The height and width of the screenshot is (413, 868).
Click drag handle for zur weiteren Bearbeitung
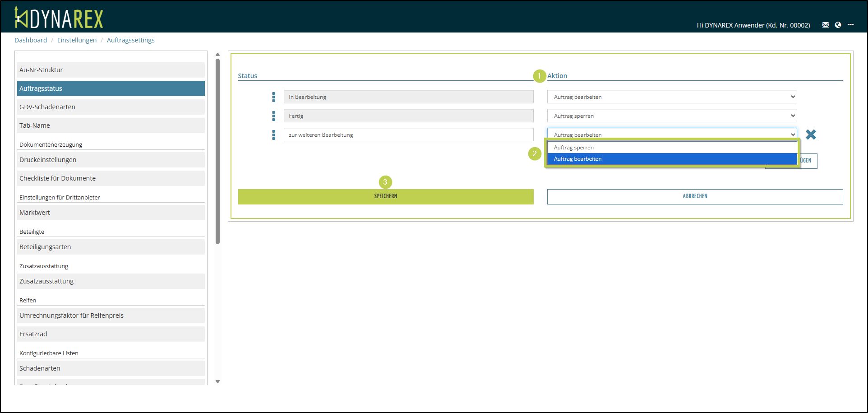(x=273, y=135)
